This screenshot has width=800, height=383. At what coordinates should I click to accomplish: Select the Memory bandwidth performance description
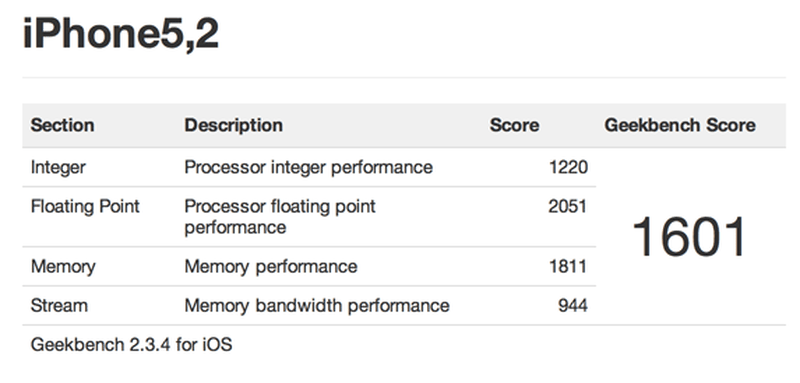click(x=317, y=305)
